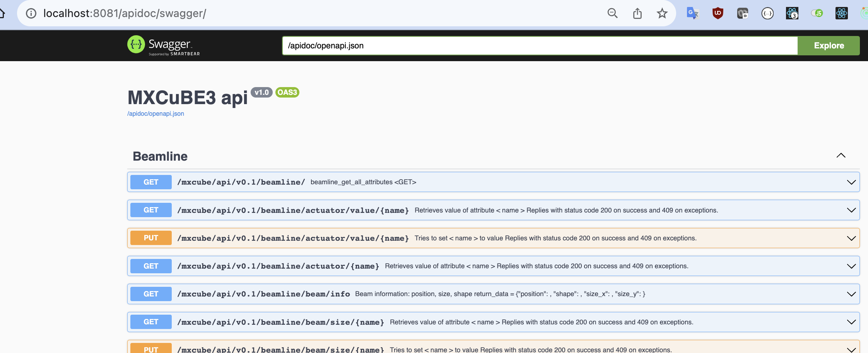Image resolution: width=868 pixels, height=353 pixels.
Task: Click the Explore button
Action: coord(829,46)
